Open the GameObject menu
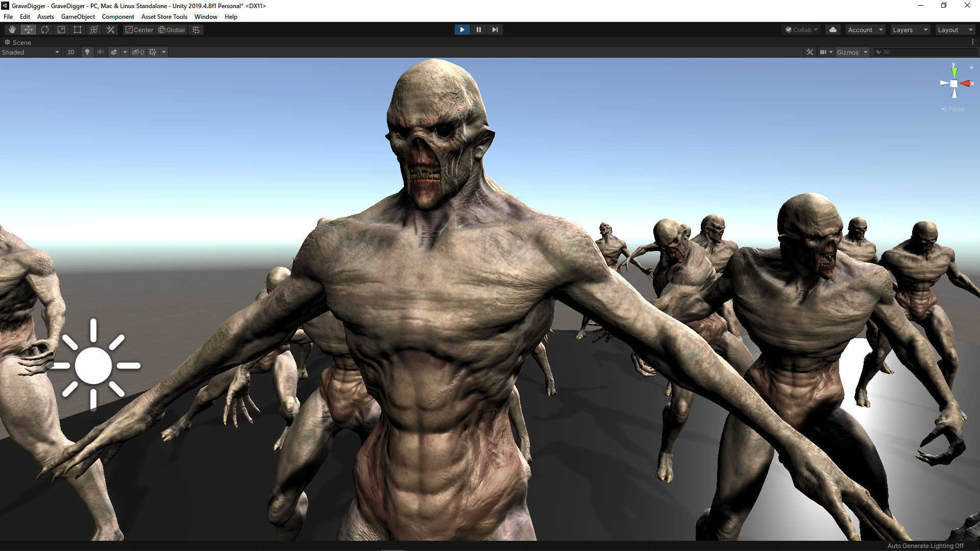980x551 pixels. pyautogui.click(x=78, y=17)
